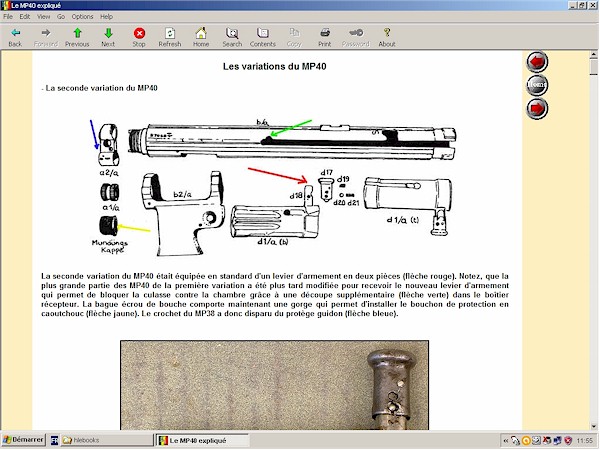Print the current page
Screen dimensions: 600x450
tap(324, 37)
